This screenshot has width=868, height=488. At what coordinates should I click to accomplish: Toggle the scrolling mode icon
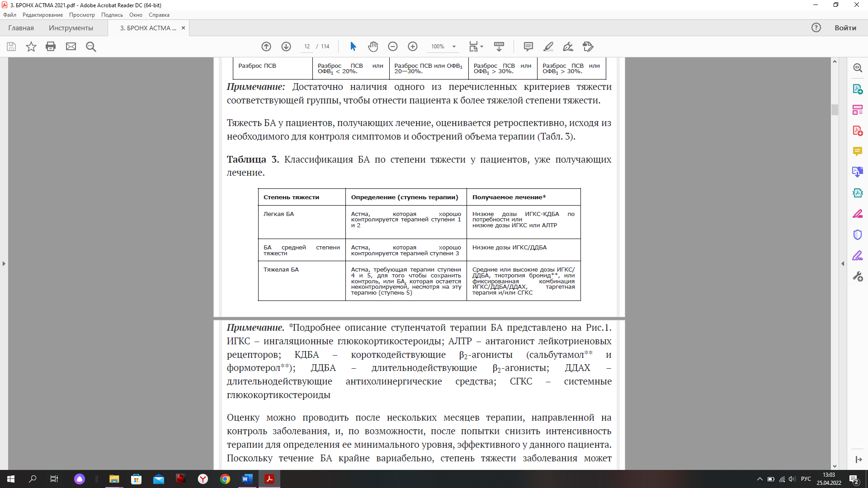499,47
